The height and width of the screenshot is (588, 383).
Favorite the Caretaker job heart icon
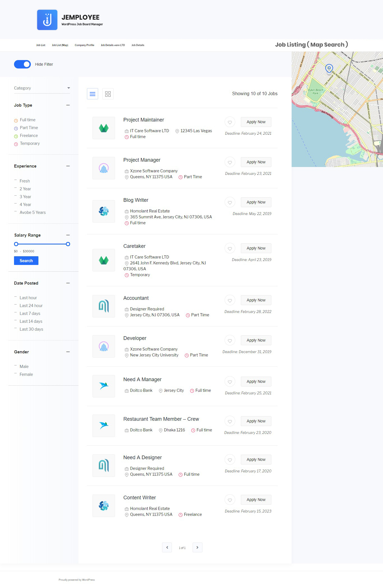(230, 248)
